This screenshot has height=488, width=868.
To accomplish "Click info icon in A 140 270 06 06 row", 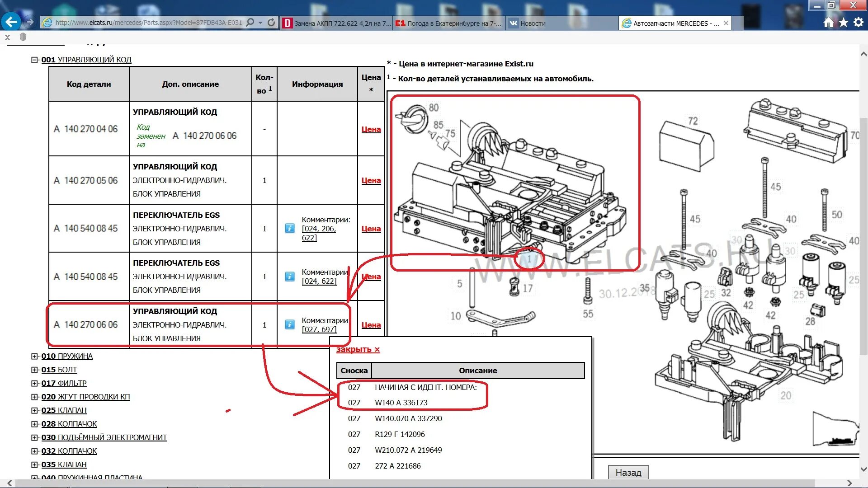I will (x=290, y=324).
